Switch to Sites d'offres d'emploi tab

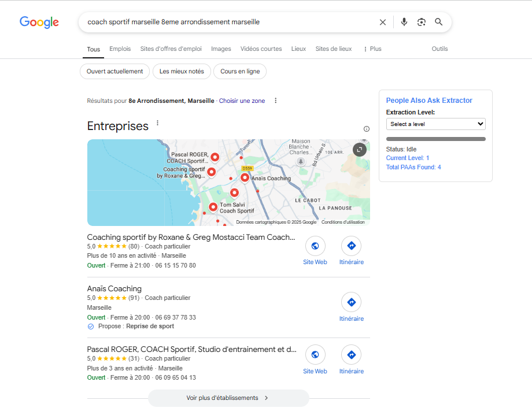(x=171, y=49)
